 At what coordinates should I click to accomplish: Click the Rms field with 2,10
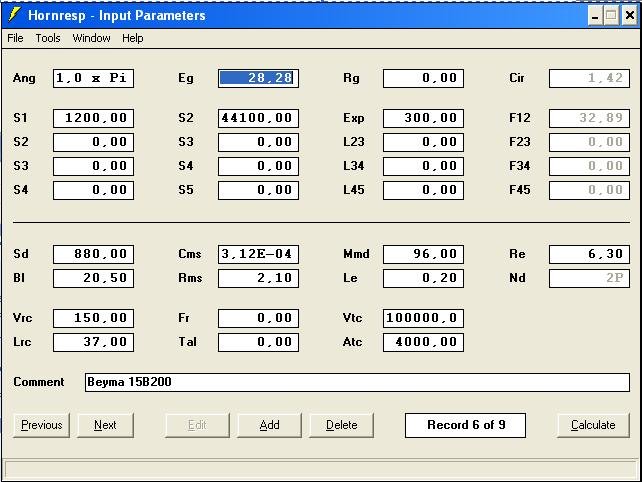[258, 278]
